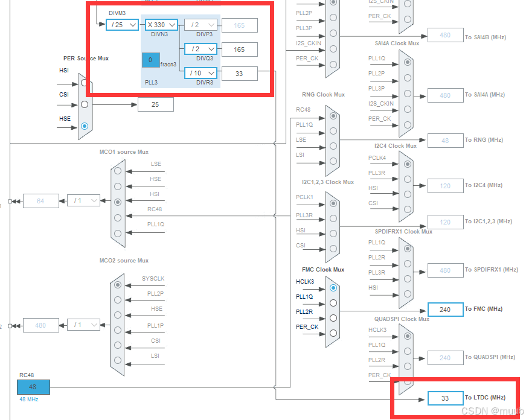
Task: Click the 33 To LTDC frequency field
Action: click(445, 398)
